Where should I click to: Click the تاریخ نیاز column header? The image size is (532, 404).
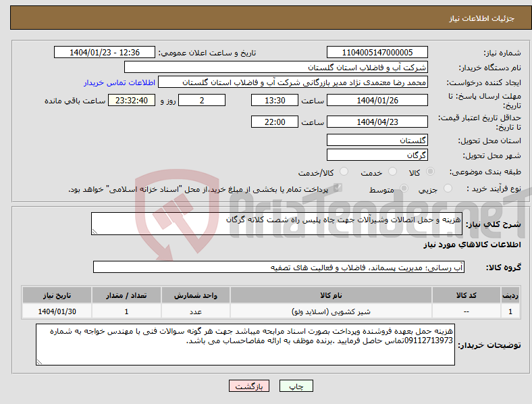[57, 295]
